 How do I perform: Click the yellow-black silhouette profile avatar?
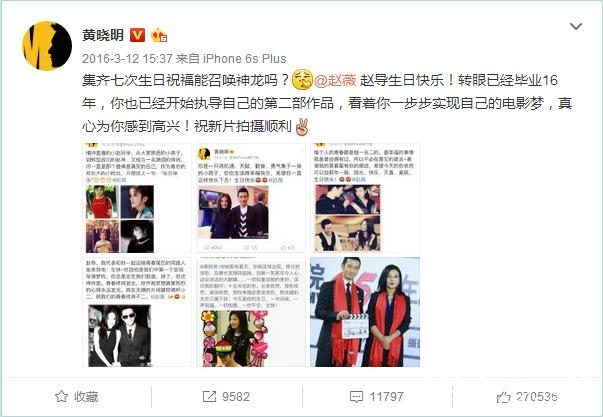point(47,46)
